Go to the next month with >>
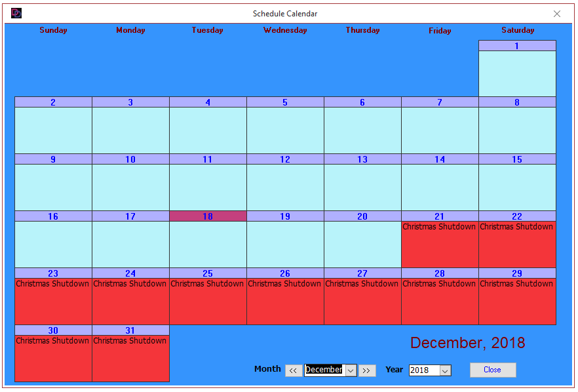This screenshot has height=392, width=578. click(367, 370)
